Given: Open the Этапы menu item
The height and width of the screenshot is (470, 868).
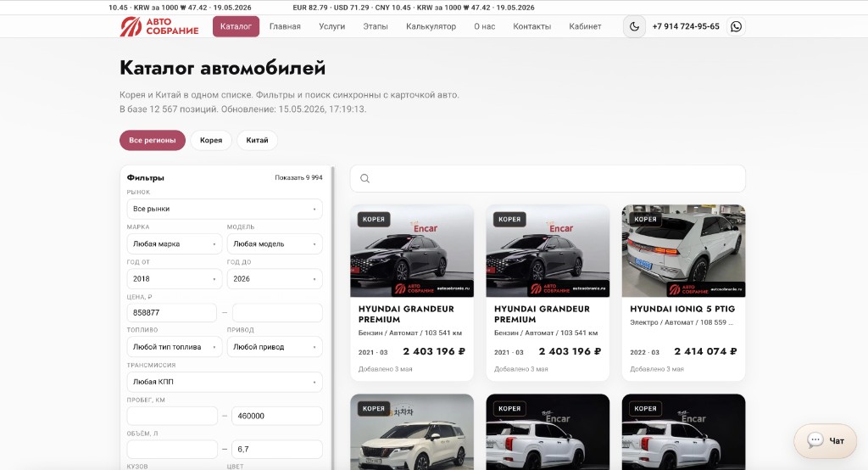Looking at the screenshot, I should pos(376,26).
